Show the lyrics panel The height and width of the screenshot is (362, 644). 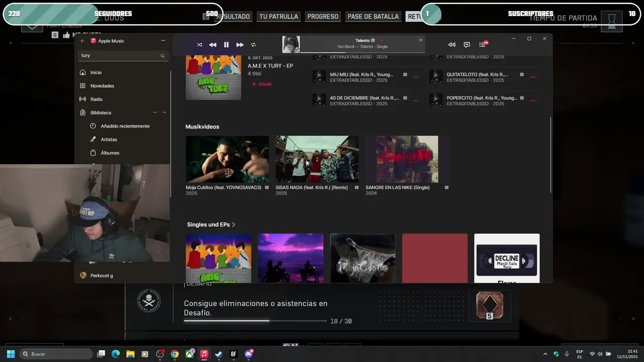pyautogui.click(x=467, y=45)
